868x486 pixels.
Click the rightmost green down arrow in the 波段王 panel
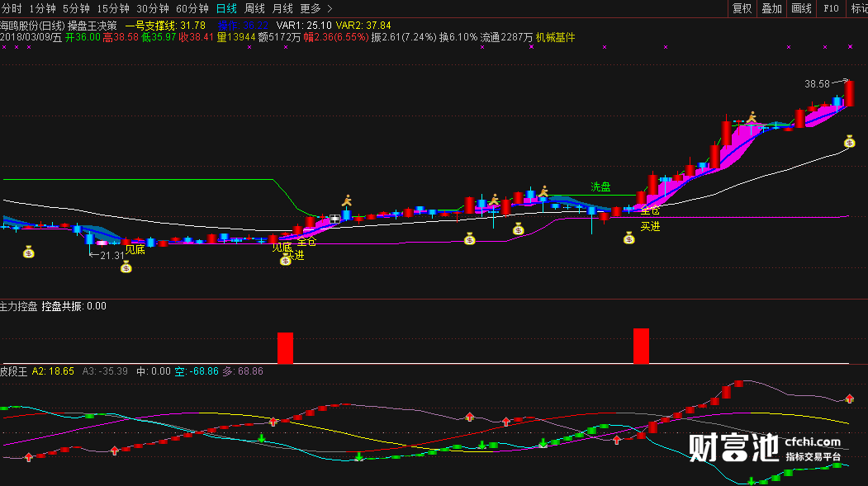coord(752,481)
